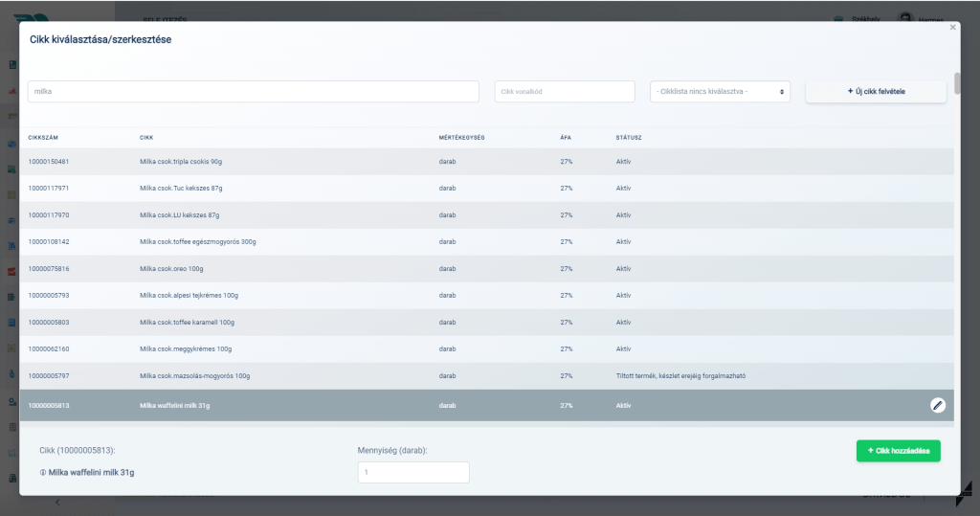980x516 pixels.
Task: Click the Mennyiség quantity input field
Action: (412, 472)
